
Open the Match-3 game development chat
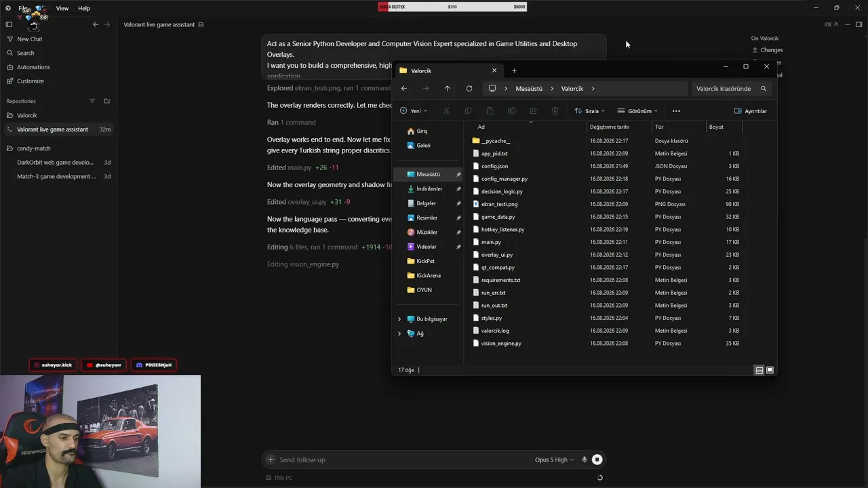click(x=56, y=176)
